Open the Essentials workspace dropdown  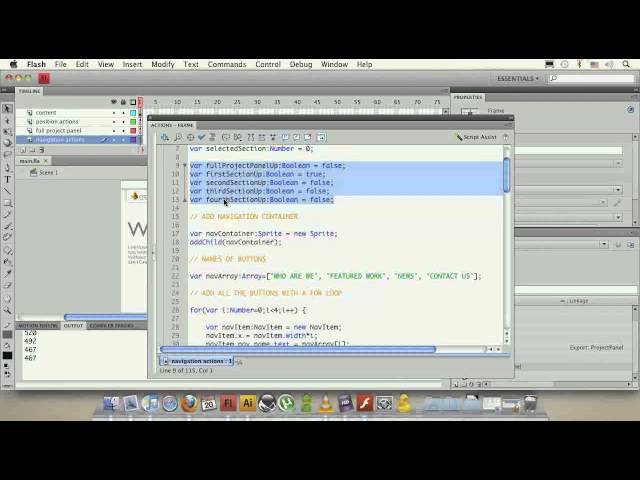click(x=519, y=78)
